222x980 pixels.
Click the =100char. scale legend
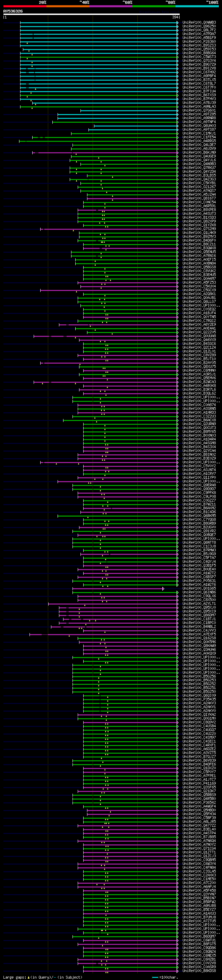pos(165,977)
